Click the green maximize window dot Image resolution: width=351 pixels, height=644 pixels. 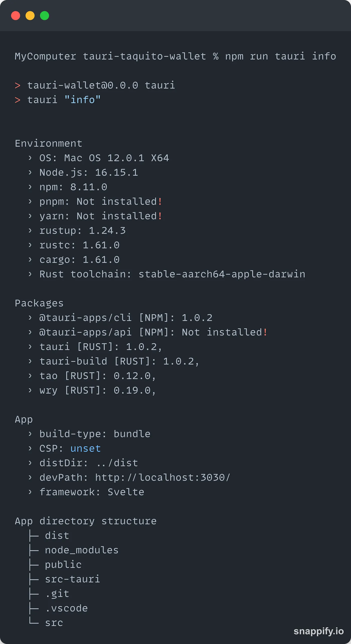click(x=45, y=16)
